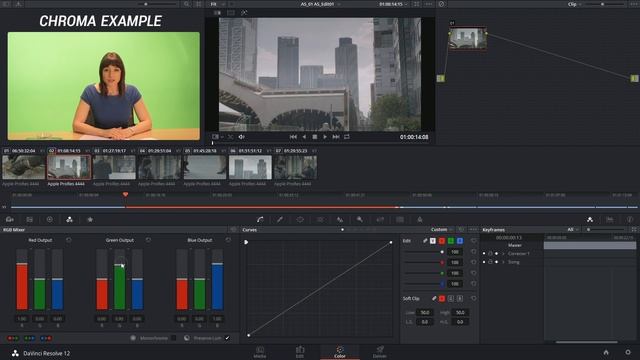This screenshot has width=640, height=360.
Task: Show the Info panel icon
Action: point(630,220)
